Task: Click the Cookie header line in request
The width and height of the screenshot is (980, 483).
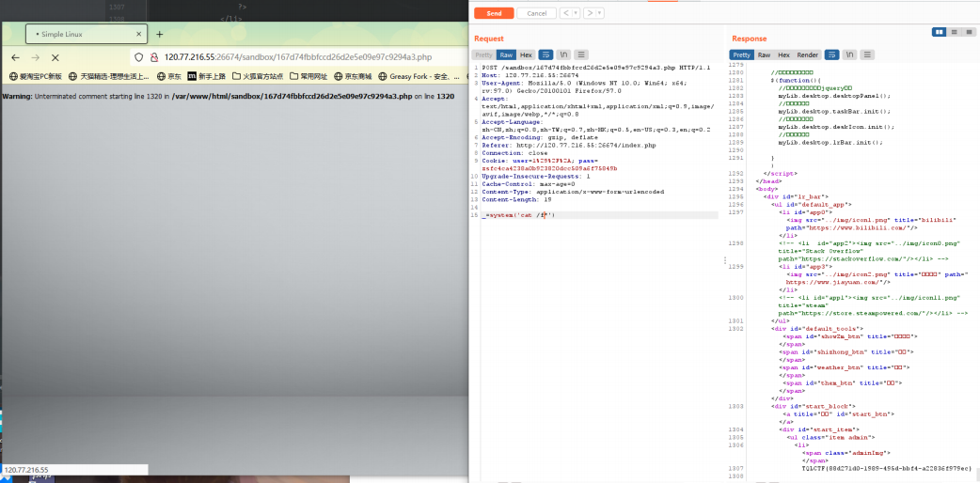Action: click(x=549, y=165)
